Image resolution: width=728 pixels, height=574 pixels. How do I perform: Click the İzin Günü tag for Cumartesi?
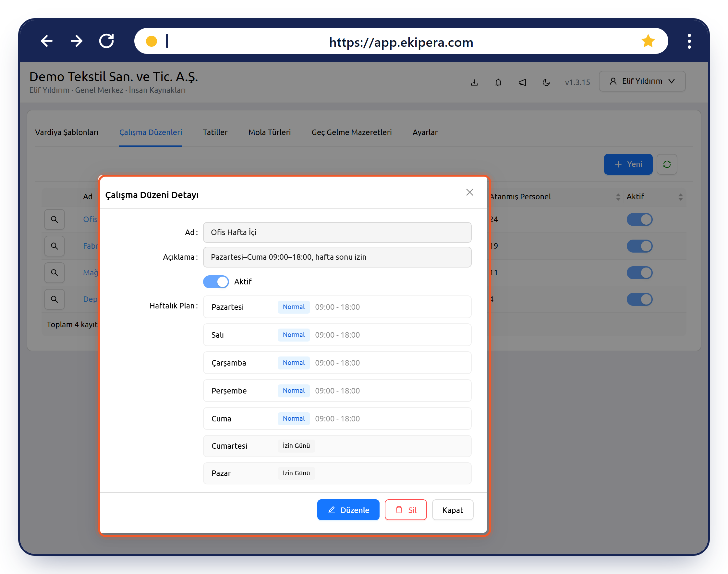coord(296,446)
